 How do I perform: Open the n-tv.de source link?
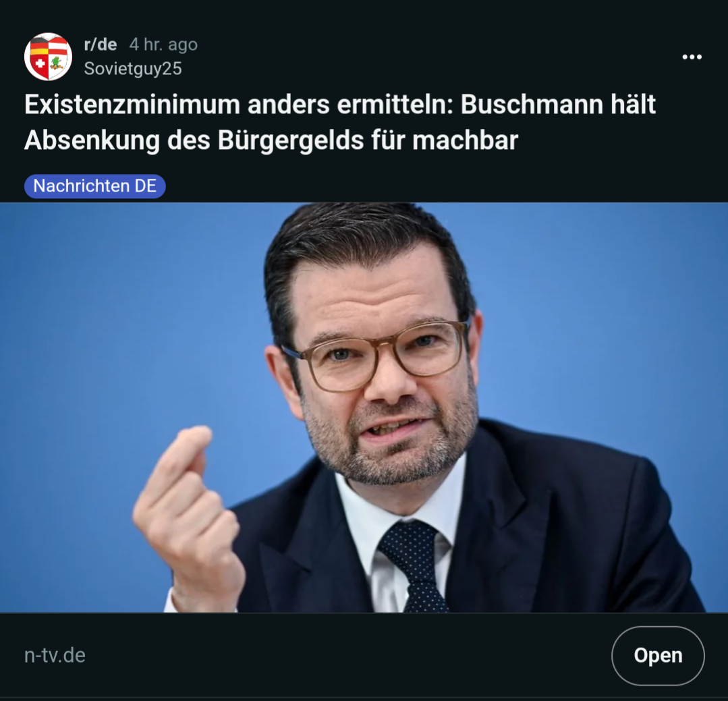tap(55, 656)
